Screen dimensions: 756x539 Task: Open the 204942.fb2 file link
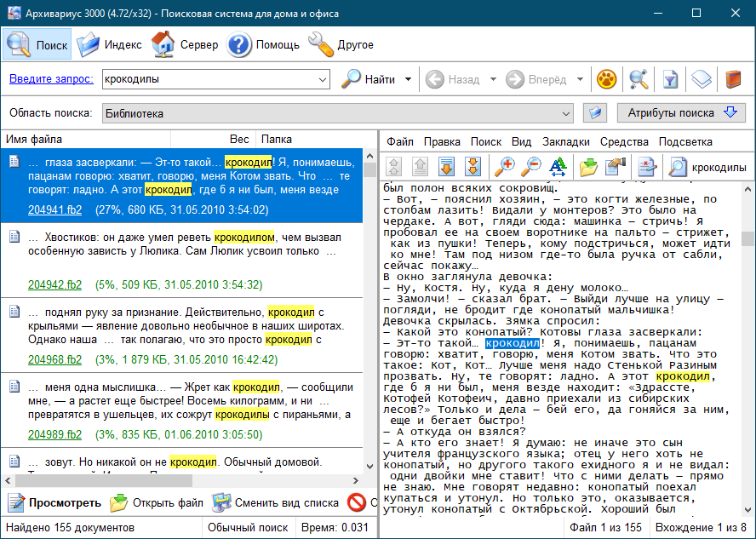55,285
